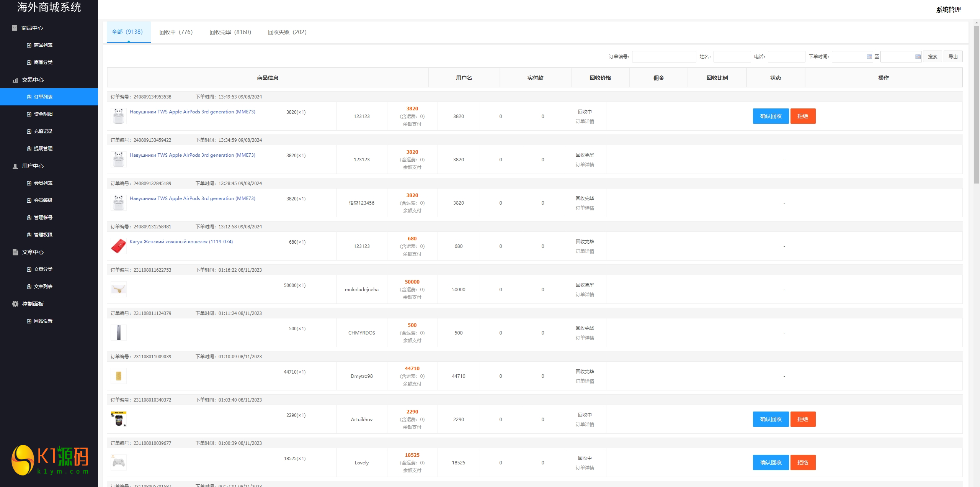980x487 pixels.
Task: Open the start date calendar icon
Action: [869, 57]
